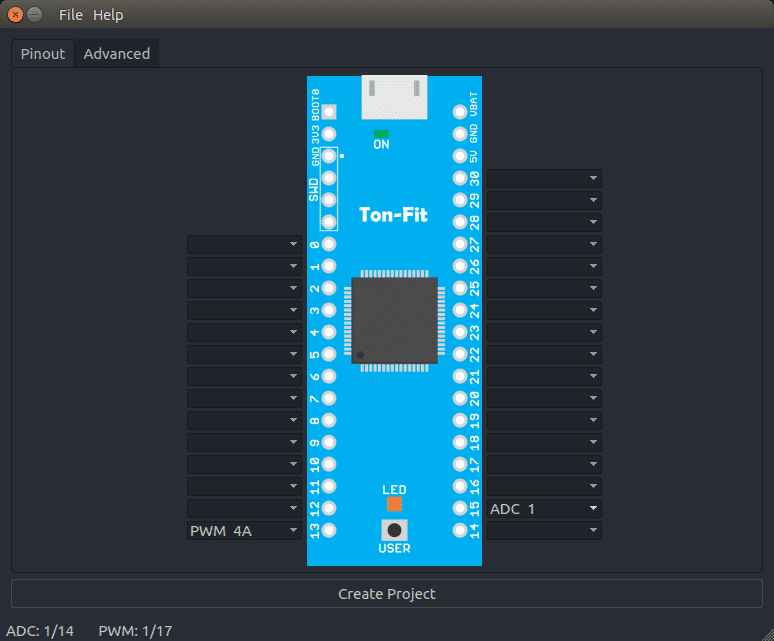Click the Ton-Fit board name label
The width and height of the screenshot is (774, 641).
(393, 214)
